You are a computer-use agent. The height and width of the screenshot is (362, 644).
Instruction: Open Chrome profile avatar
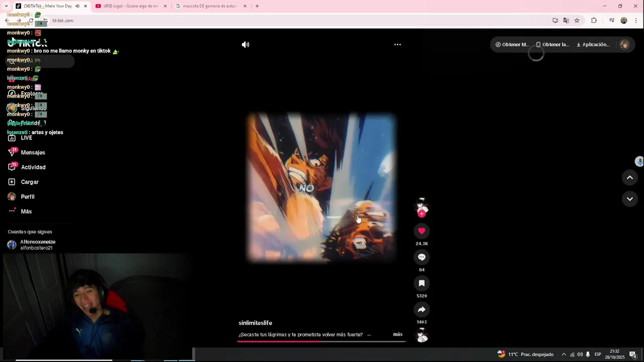[624, 21]
